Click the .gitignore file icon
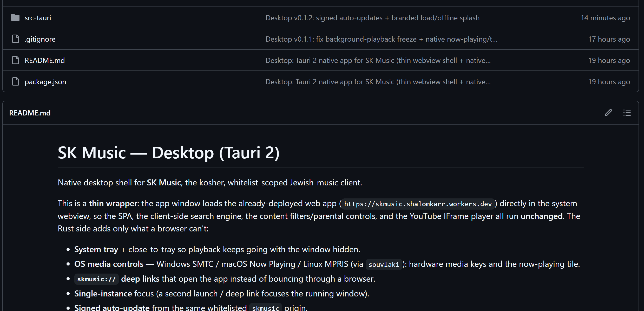The height and width of the screenshot is (311, 644). (16, 39)
